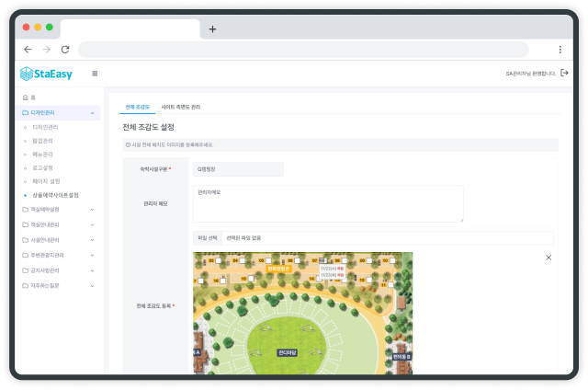The height and width of the screenshot is (390, 588).
Task: Switch to the 사이트 측면도 관리 tab
Action: point(181,107)
